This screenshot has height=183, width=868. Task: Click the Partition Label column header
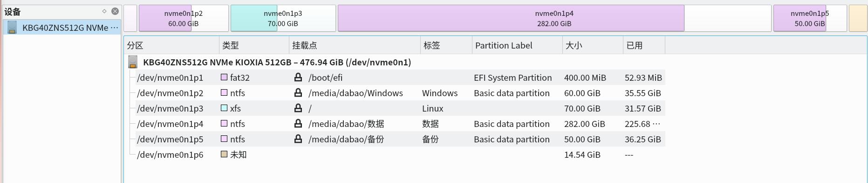(x=517, y=45)
